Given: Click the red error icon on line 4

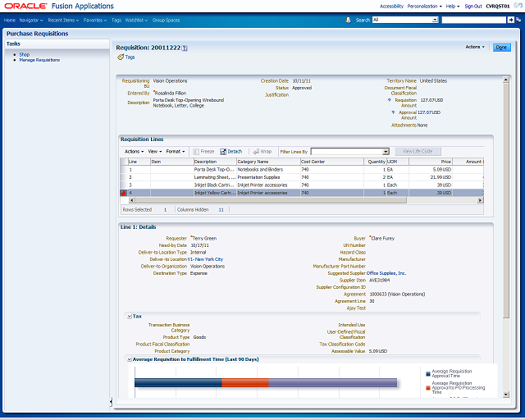Looking at the screenshot, I should coord(123,193).
